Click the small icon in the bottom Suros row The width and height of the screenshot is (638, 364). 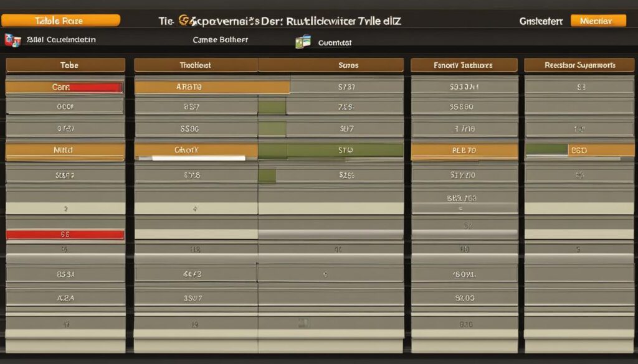303,323
